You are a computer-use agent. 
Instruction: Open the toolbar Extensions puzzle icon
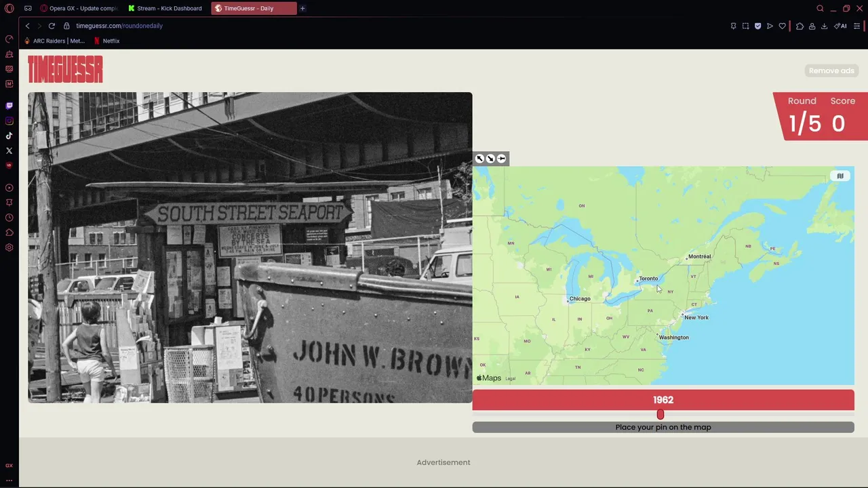click(x=800, y=26)
